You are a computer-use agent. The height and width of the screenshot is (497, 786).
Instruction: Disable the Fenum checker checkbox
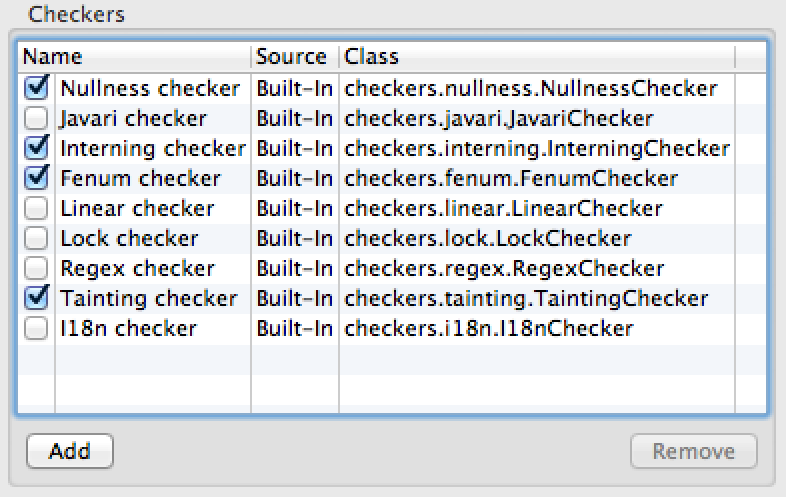[37, 179]
